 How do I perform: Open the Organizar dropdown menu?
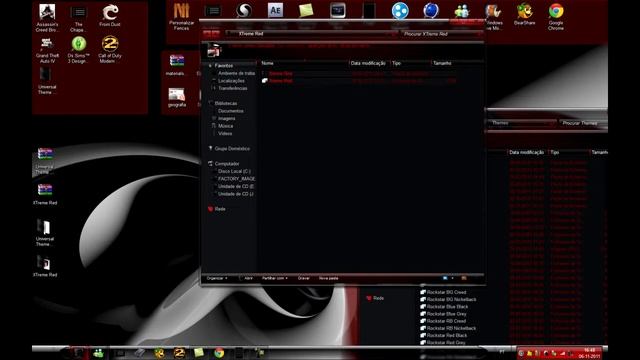(217, 278)
